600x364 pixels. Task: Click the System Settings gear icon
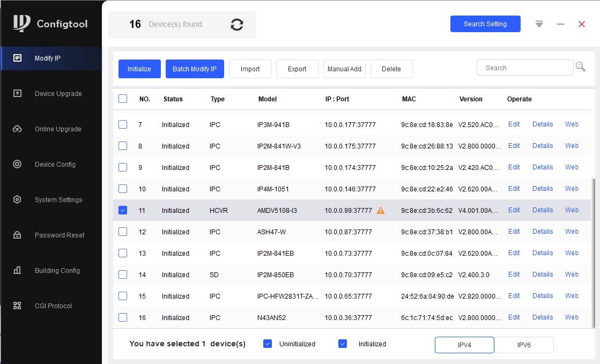pos(17,199)
